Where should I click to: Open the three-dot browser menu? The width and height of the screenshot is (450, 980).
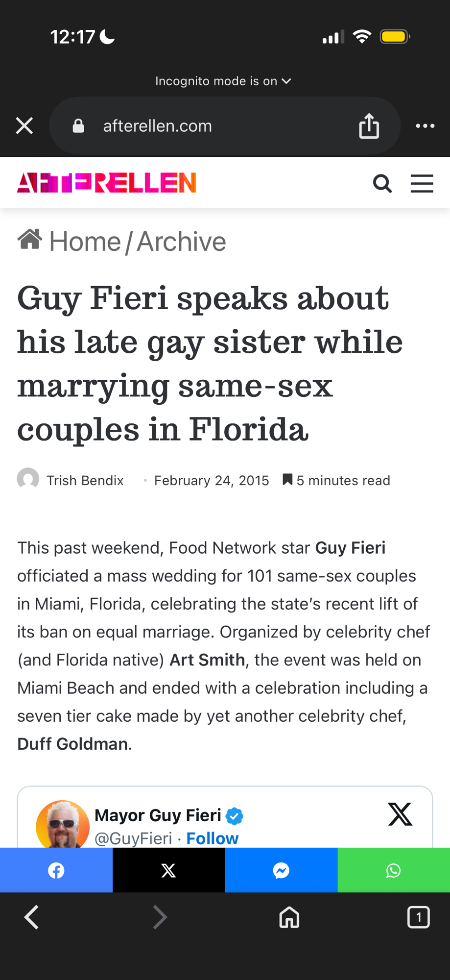(425, 126)
